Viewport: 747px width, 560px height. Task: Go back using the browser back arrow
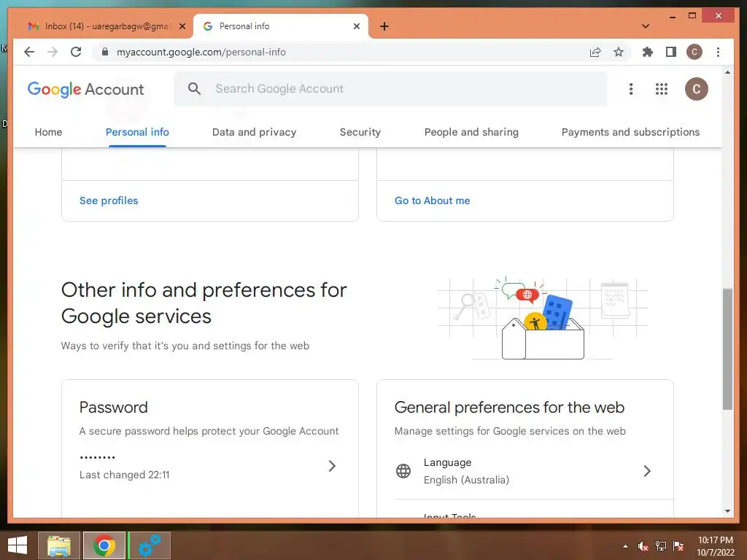click(x=29, y=52)
